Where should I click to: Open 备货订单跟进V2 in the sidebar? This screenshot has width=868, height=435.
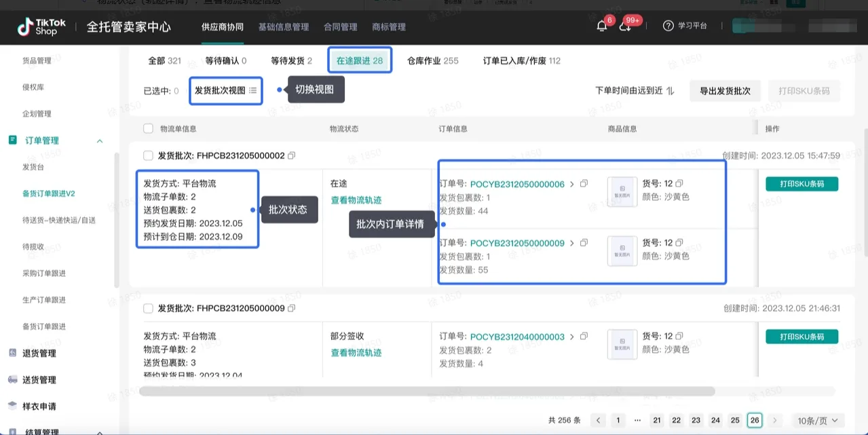coord(49,193)
